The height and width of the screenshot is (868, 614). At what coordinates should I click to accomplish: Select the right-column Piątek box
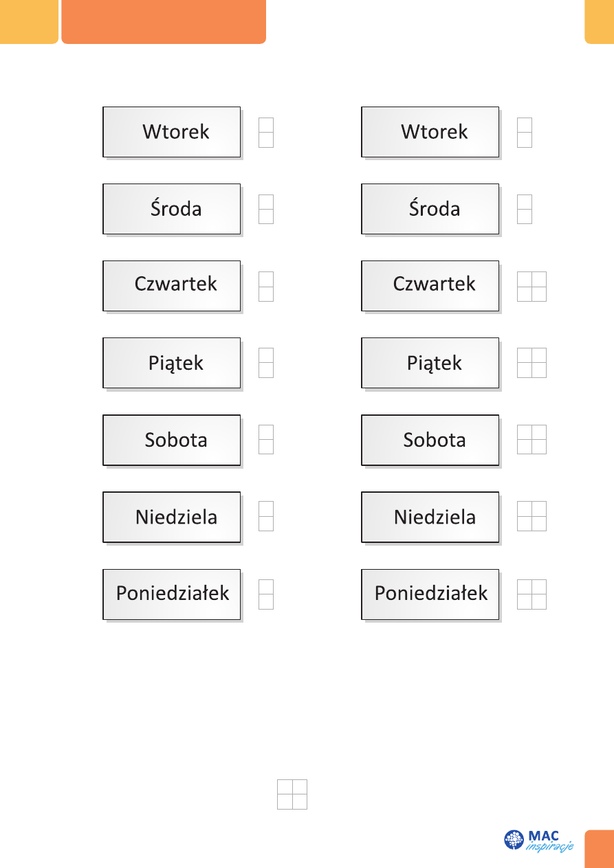click(x=430, y=363)
